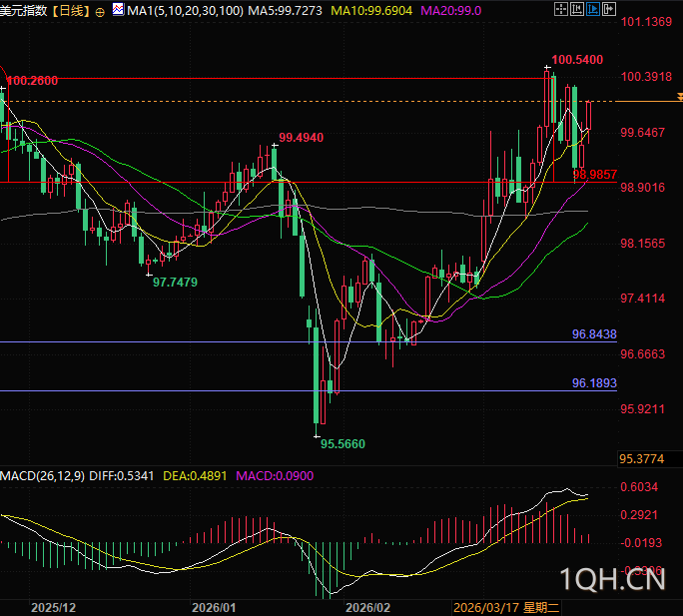Click the 2026/01 date marker
Image resolution: width=683 pixels, height=616 pixels.
click(214, 608)
